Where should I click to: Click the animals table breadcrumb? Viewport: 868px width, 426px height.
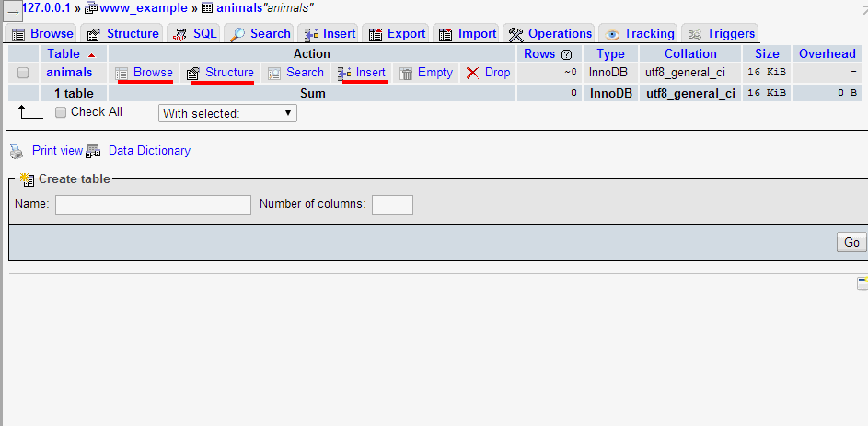[x=240, y=8]
